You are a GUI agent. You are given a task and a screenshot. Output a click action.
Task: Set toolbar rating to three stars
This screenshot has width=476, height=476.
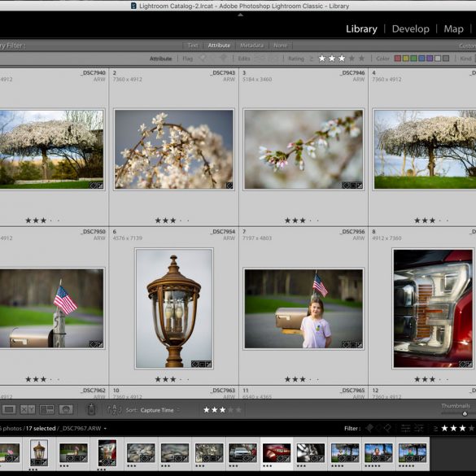(222, 410)
